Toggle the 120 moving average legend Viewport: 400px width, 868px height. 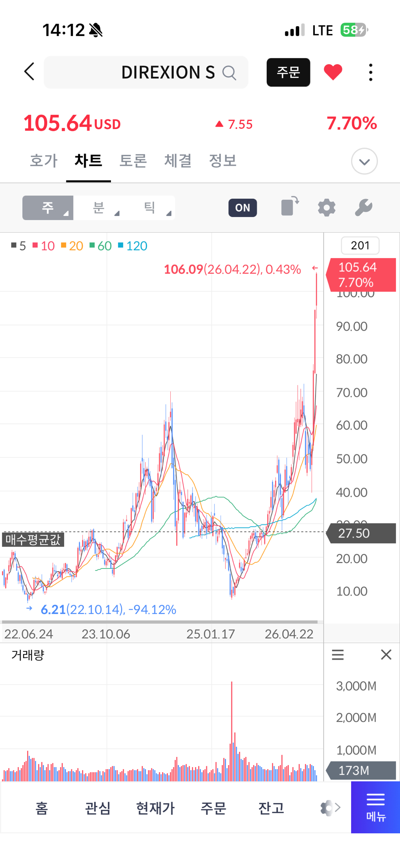point(132,246)
